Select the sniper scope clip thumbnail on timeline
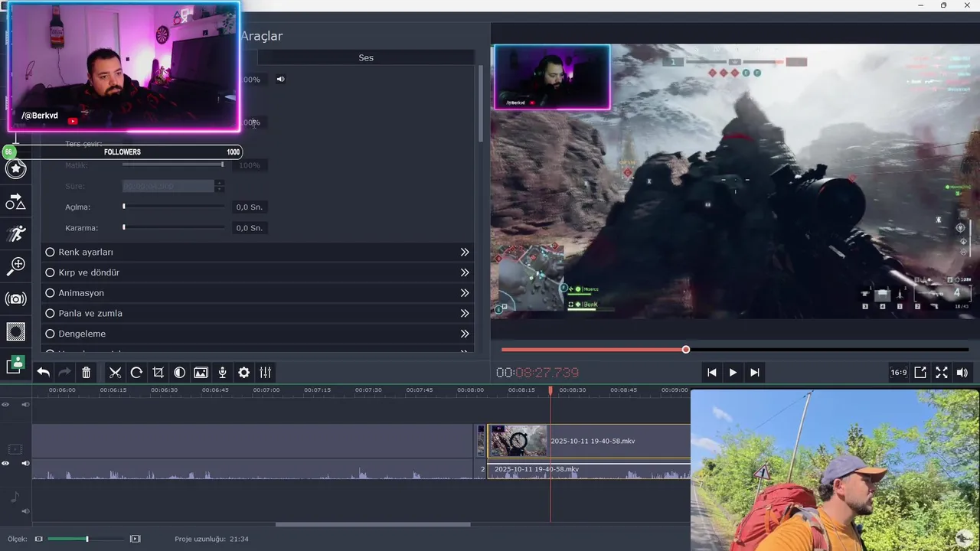The height and width of the screenshot is (551, 980). [518, 441]
